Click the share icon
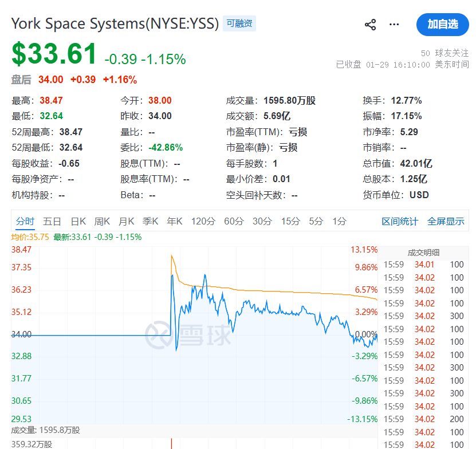 pos(371,25)
